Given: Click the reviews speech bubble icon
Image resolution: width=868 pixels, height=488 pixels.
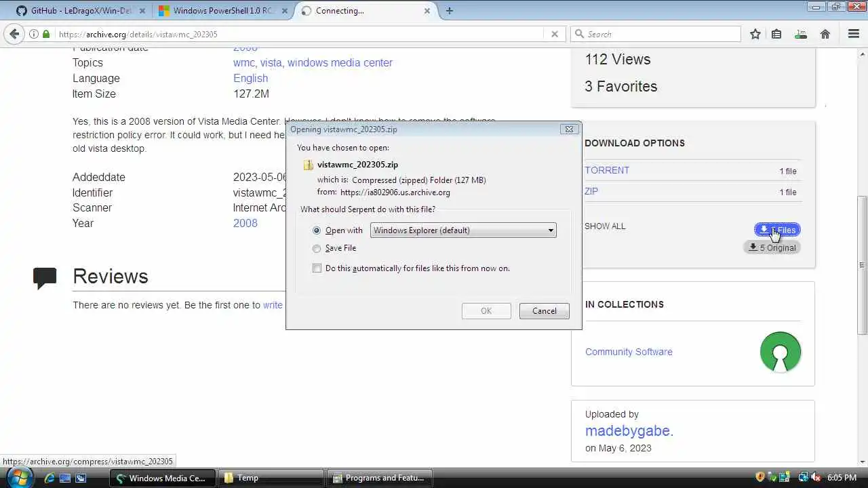Looking at the screenshot, I should tap(45, 278).
